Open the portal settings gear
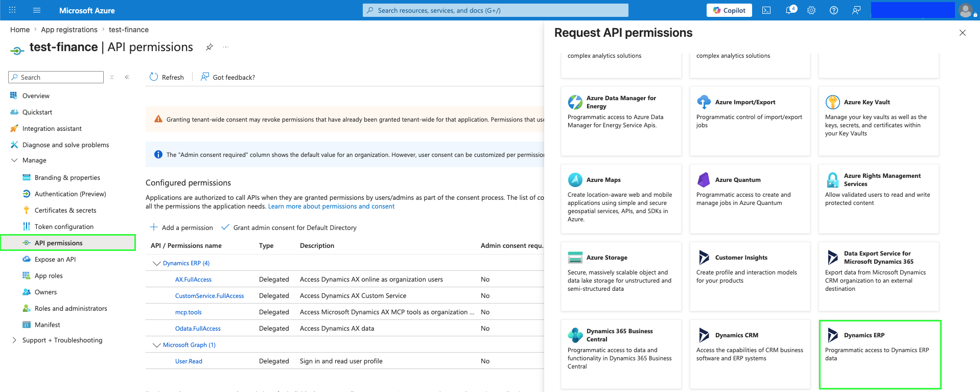Image resolution: width=980 pixels, height=392 pixels. coord(811,10)
